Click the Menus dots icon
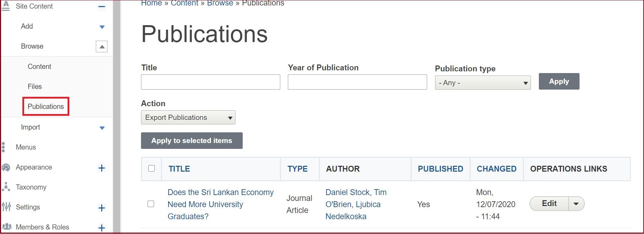The width and height of the screenshot is (644, 234). 3,147
